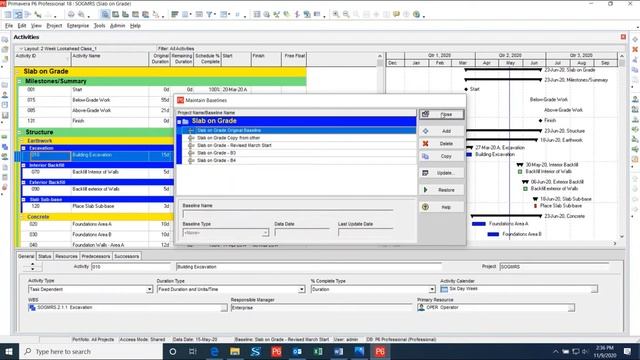
Task: Close the Activities view with red icon
Action: [x=623, y=37]
